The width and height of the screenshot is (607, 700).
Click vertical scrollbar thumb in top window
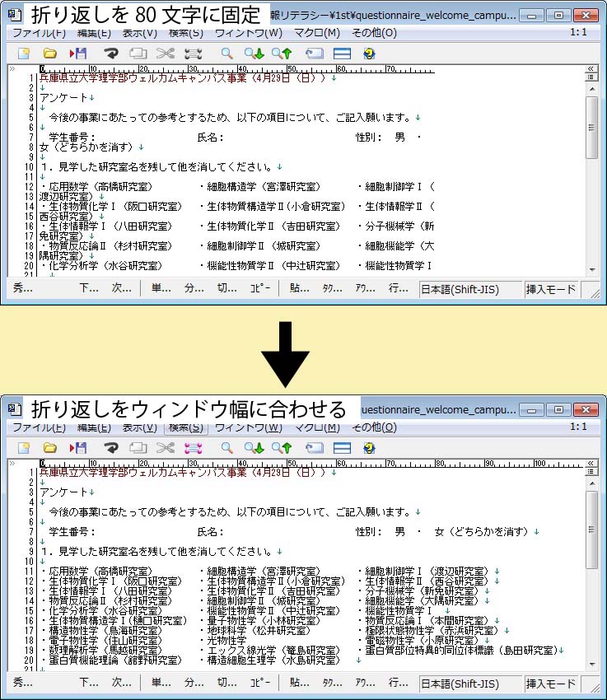tap(592, 128)
